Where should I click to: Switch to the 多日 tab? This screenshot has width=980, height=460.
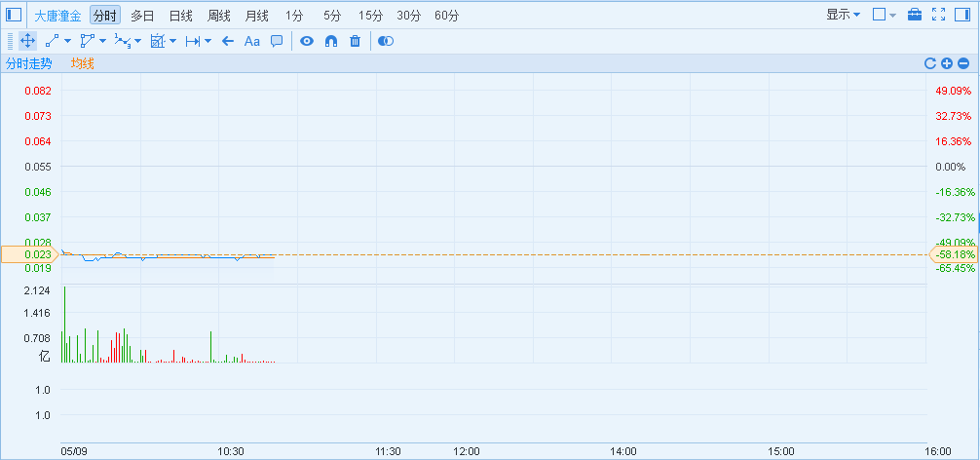point(142,16)
